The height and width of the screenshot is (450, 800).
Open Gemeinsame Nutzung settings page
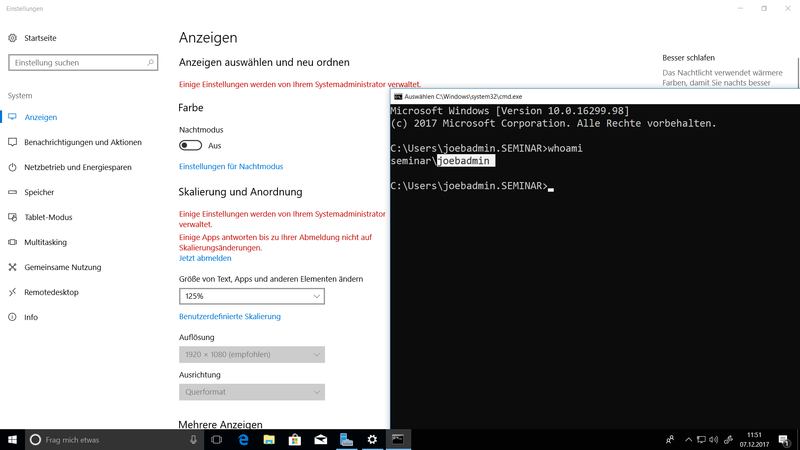63,267
